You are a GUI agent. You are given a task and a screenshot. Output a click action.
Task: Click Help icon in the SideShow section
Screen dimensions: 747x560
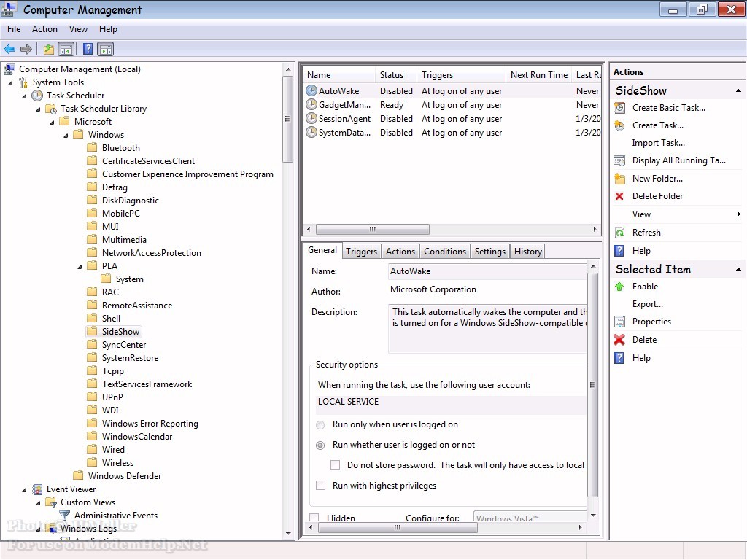click(619, 251)
